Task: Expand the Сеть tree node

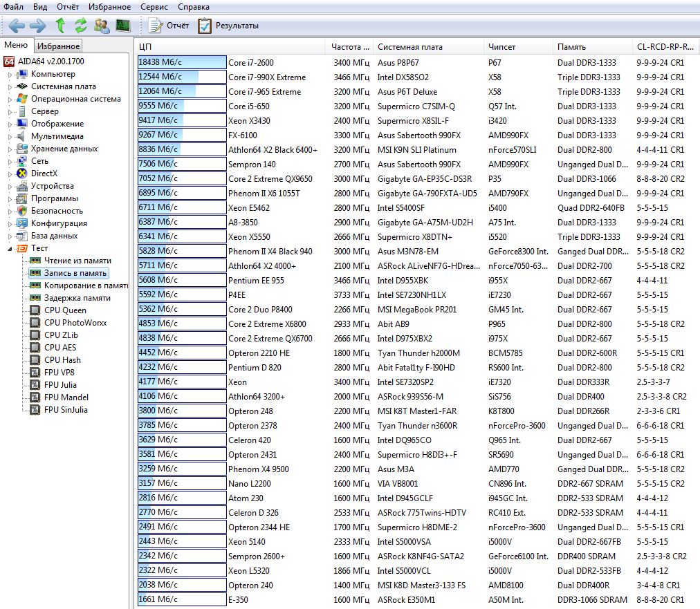Action: pos(10,162)
